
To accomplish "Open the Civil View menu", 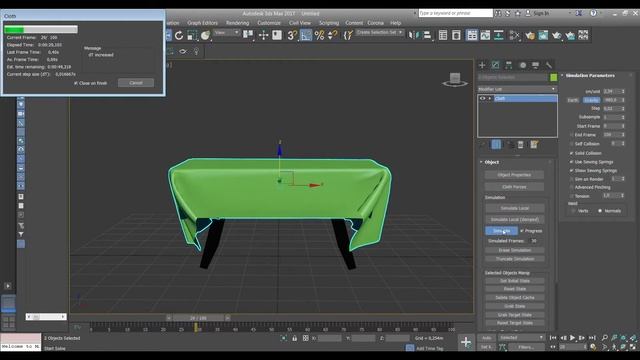I will [300, 23].
